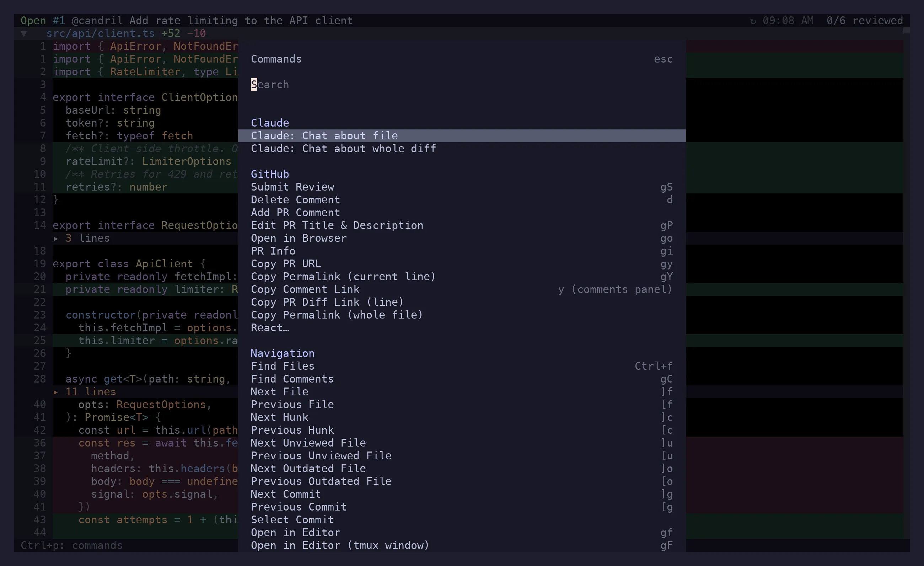The height and width of the screenshot is (566, 924).
Task: Click the '-10' deletions count
Action: point(197,33)
